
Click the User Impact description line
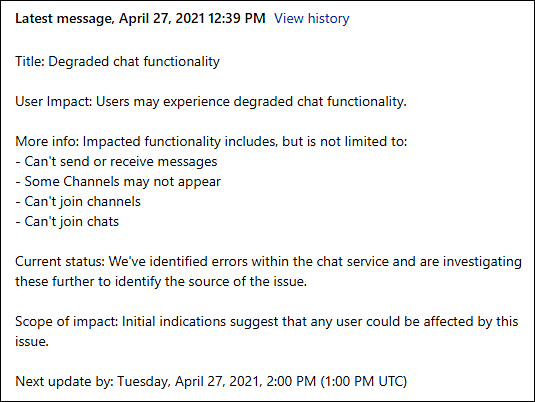point(211,102)
